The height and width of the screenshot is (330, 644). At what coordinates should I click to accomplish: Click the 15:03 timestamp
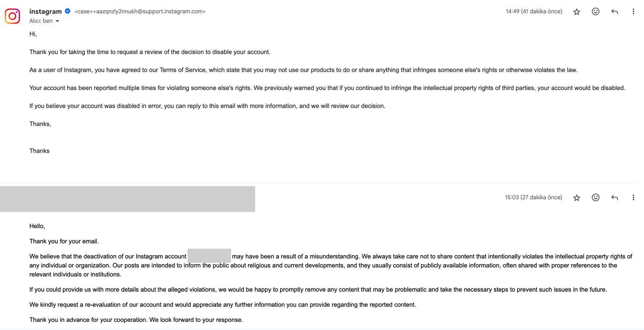(x=533, y=198)
